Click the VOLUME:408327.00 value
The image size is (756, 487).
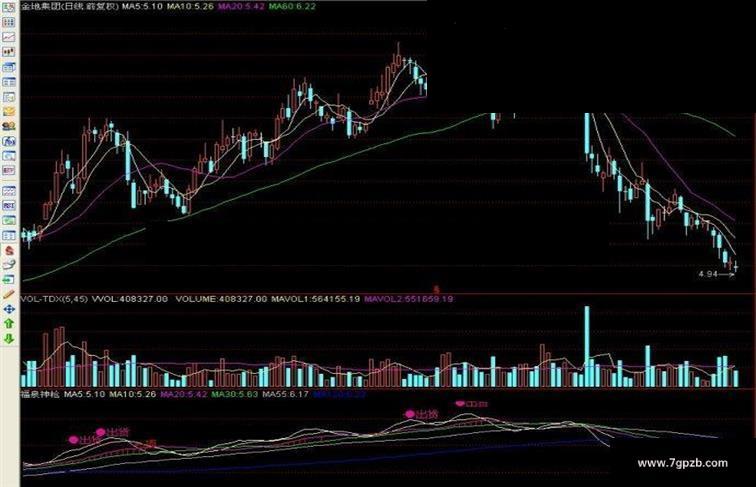(x=221, y=299)
